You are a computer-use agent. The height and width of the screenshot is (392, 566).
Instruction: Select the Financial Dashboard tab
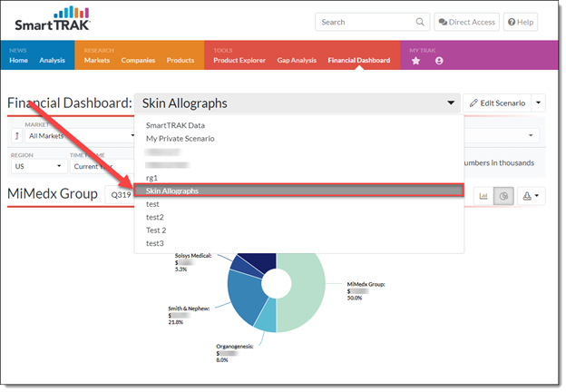tap(359, 60)
